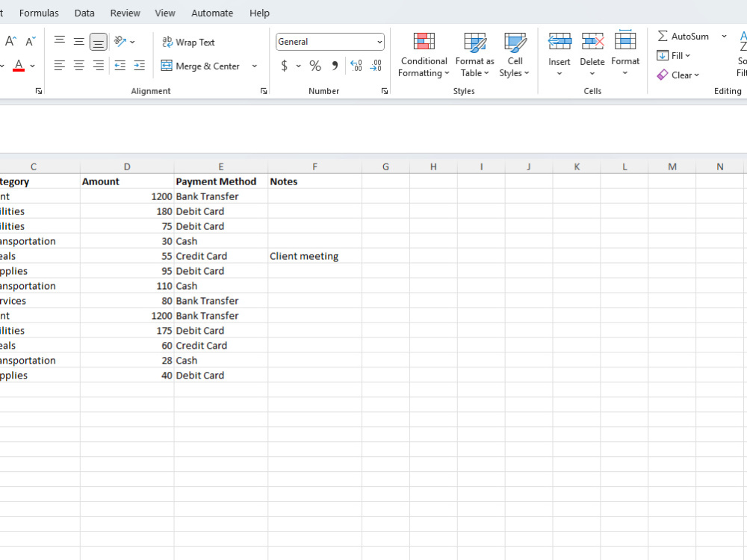Open Conditional Formatting menu
This screenshot has height=560, width=747.
[x=424, y=55]
